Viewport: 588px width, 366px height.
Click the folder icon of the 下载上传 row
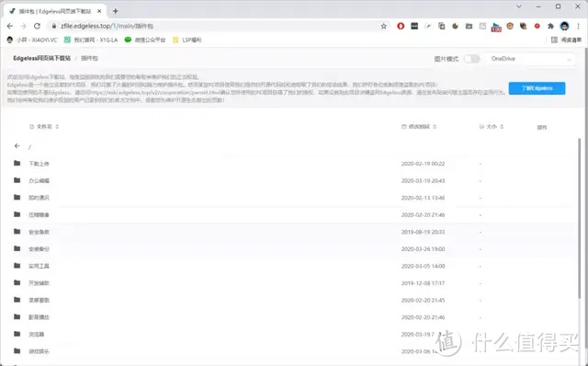coord(17,164)
